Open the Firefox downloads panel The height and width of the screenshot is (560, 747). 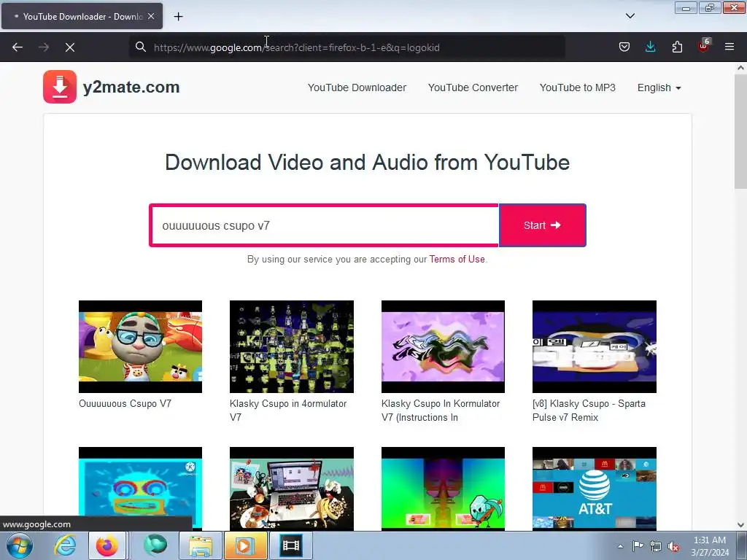(x=650, y=47)
